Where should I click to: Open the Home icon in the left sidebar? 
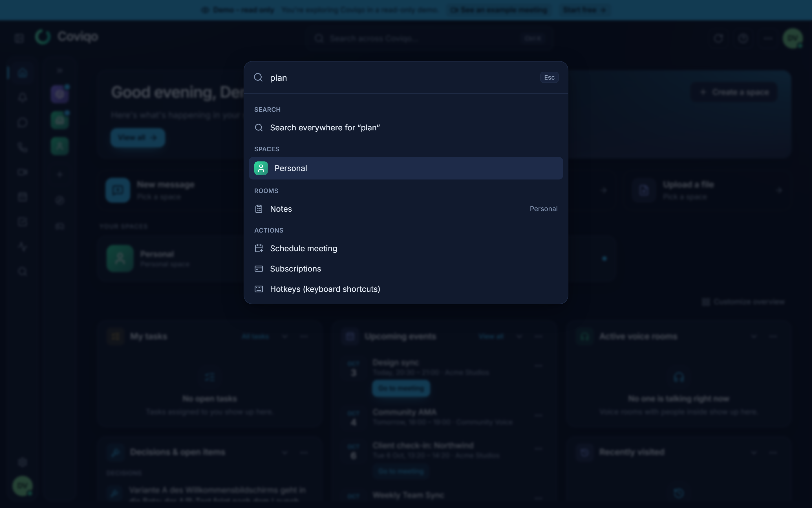23,73
